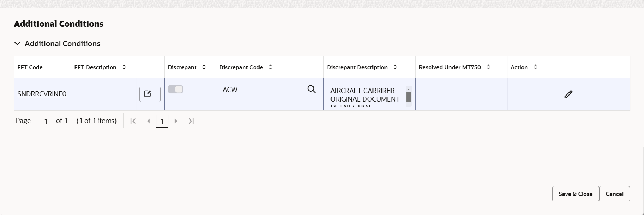Open FFT description editor for SNDRRCVRINFO row
Viewport: 644px width, 215px height.
click(x=150, y=94)
